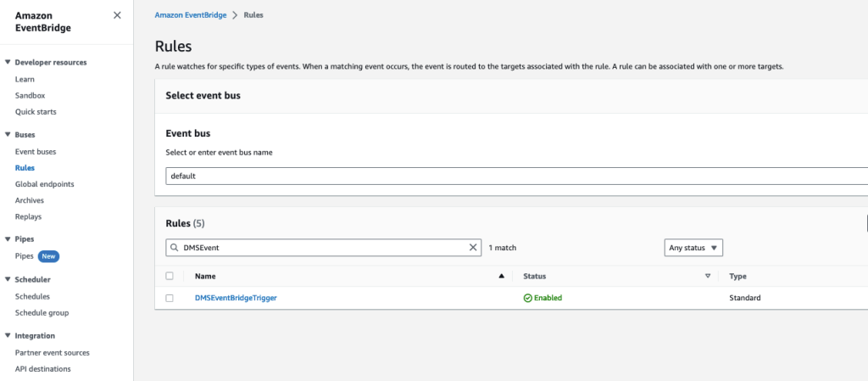This screenshot has height=381, width=868.
Task: Go to Archives
Action: click(x=30, y=200)
